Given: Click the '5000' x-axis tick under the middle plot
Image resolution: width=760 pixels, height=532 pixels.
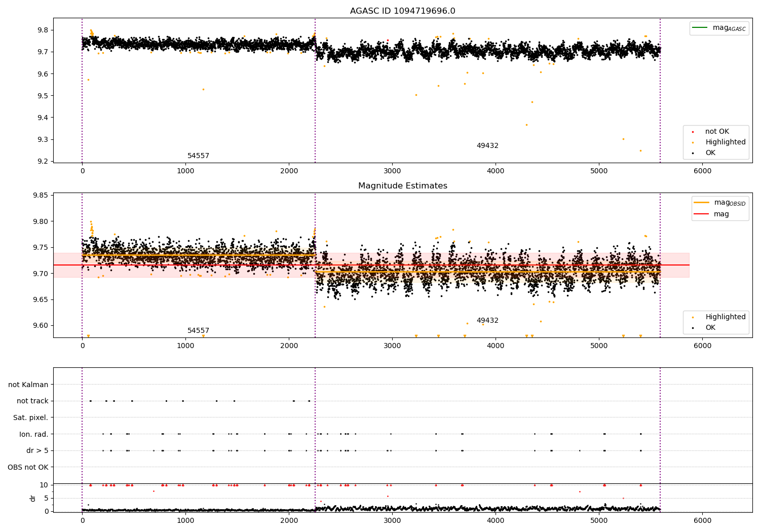Looking at the screenshot, I should (599, 346).
